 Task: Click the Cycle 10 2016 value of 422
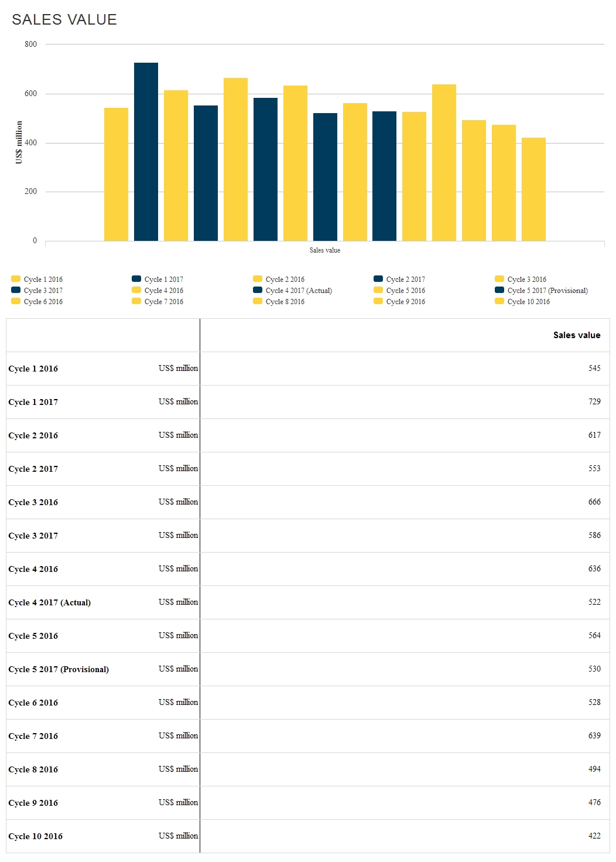click(x=593, y=836)
